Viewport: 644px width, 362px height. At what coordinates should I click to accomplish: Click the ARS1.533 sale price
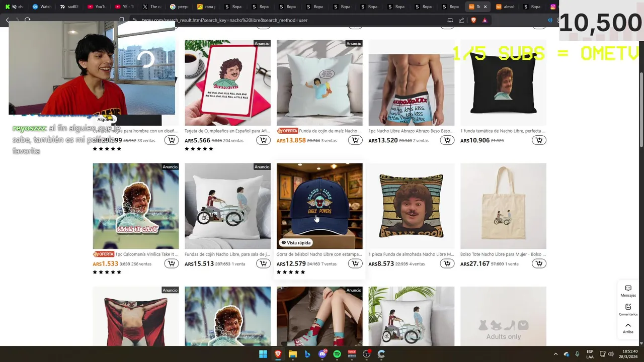pyautogui.click(x=105, y=263)
